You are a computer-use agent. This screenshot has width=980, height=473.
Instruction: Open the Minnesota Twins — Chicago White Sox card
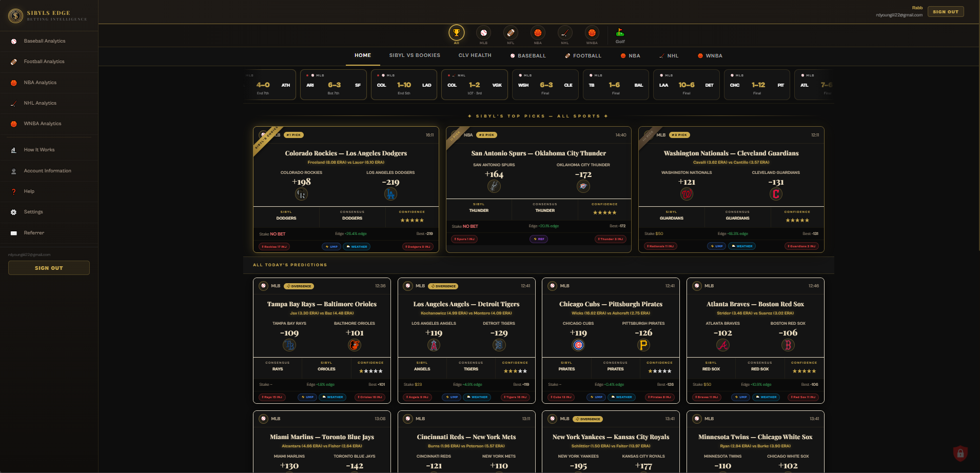[755, 442]
